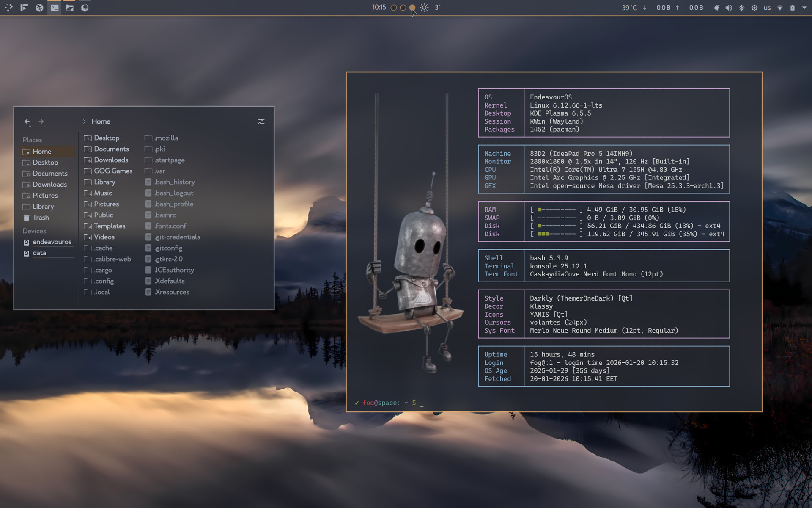This screenshot has height=508, width=812.
Task: Expand the hidden system tray arrow
Action: click(x=804, y=8)
